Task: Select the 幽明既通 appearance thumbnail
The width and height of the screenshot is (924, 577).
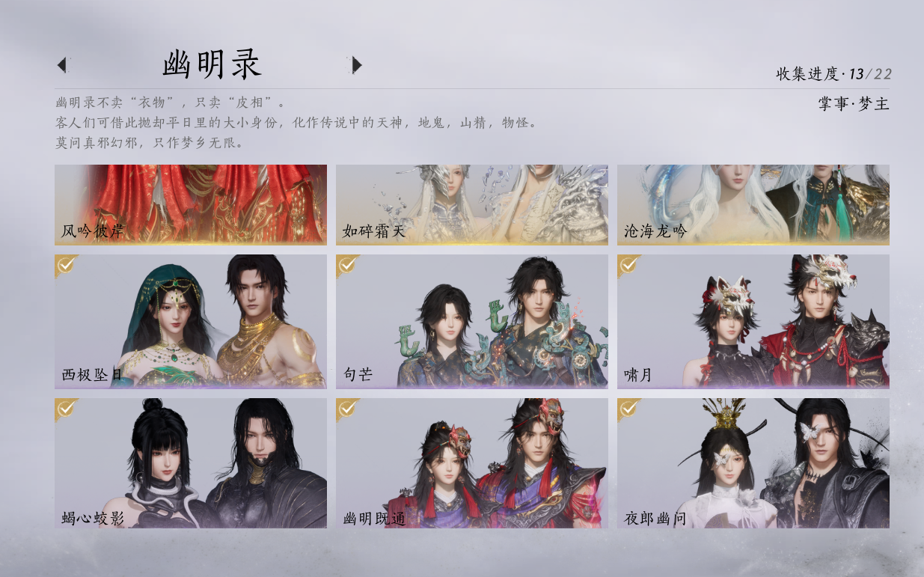Action: click(x=472, y=463)
